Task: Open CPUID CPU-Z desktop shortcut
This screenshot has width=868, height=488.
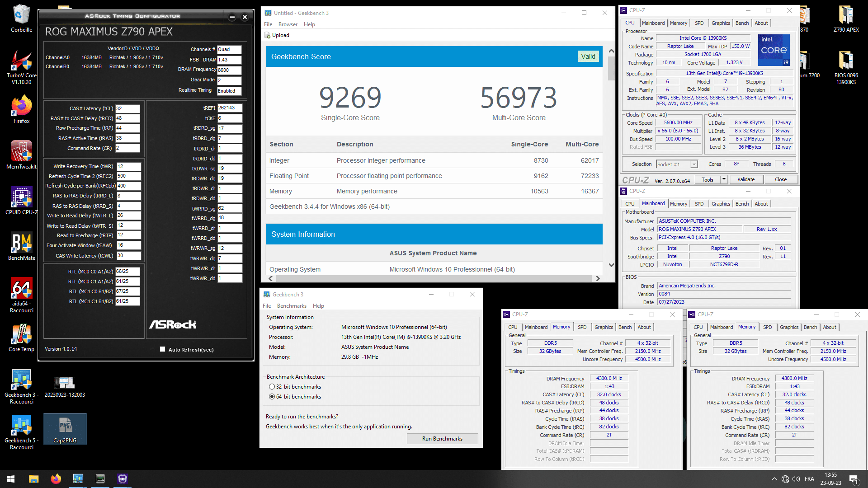Action: click(21, 201)
